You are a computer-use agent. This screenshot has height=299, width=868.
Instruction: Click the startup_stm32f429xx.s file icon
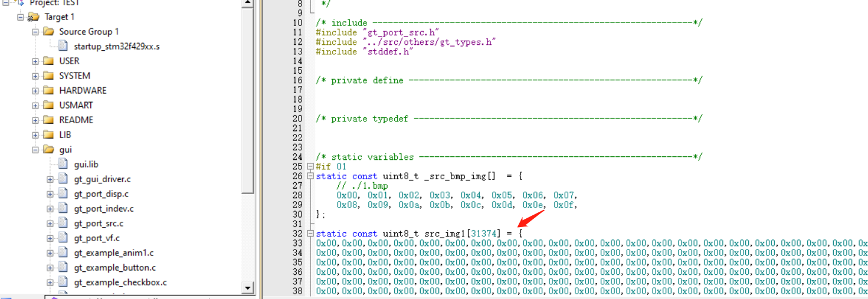(63, 47)
